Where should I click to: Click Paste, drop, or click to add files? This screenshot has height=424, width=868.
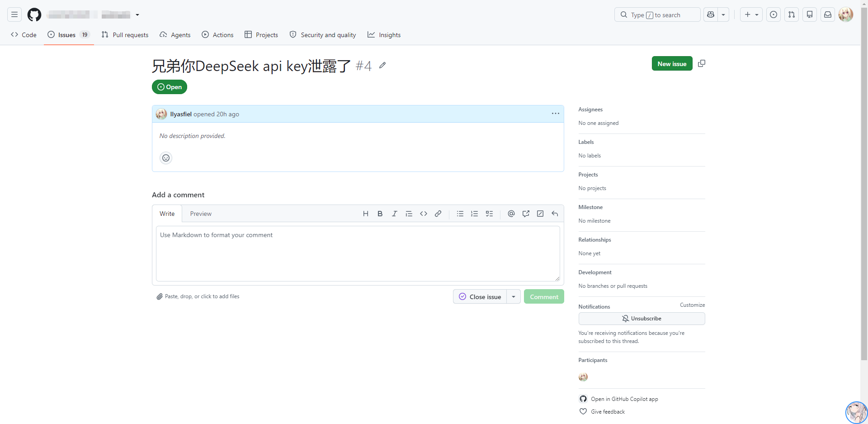click(198, 296)
